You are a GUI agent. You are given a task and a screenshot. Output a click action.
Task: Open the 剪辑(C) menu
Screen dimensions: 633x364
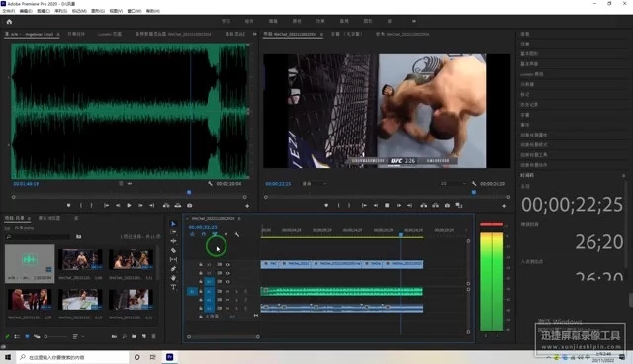coord(44,11)
